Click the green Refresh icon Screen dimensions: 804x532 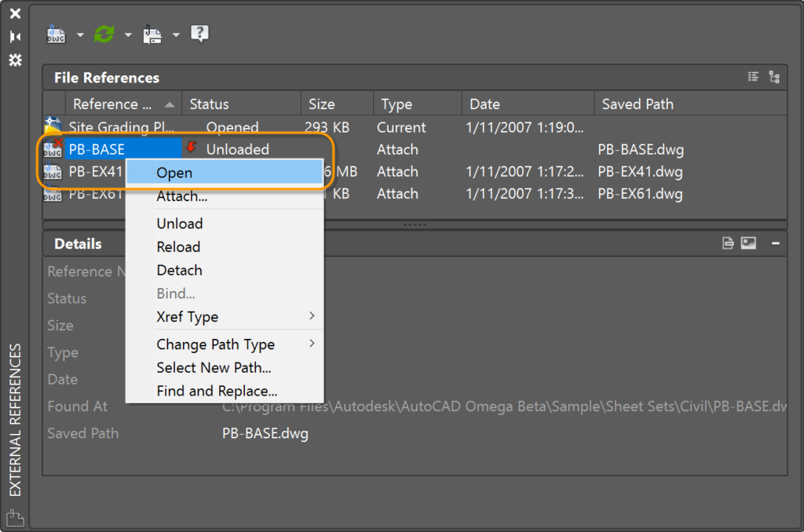102,34
